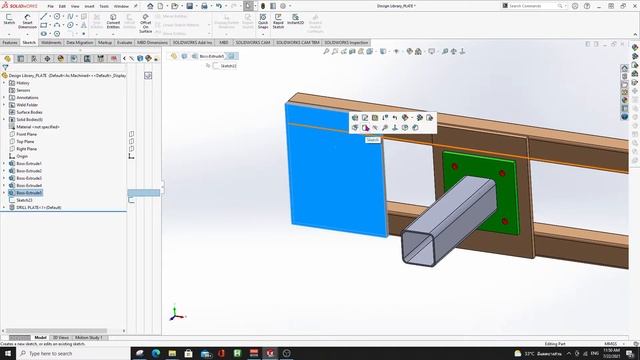The height and width of the screenshot is (360, 640).
Task: Switch to the 3D Views tab
Action: coord(60,338)
